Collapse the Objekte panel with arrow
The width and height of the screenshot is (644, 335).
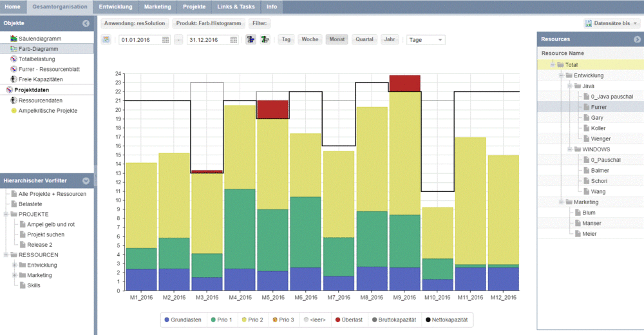coord(86,23)
